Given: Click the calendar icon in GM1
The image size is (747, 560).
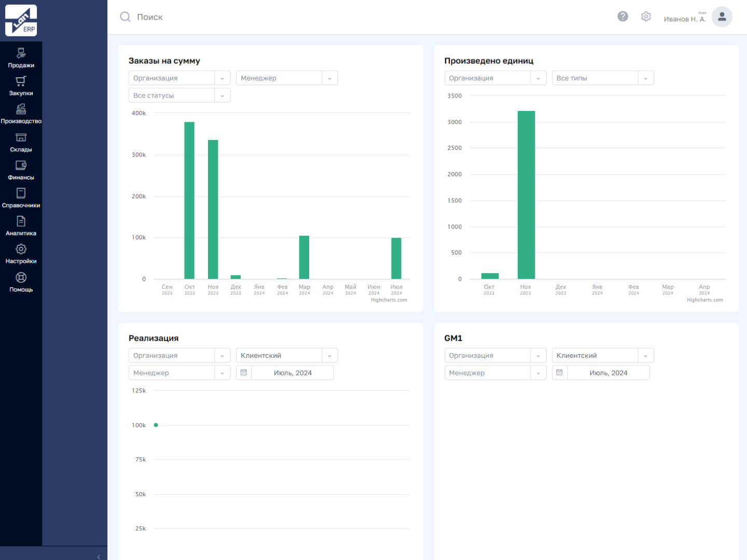Looking at the screenshot, I should pos(559,372).
